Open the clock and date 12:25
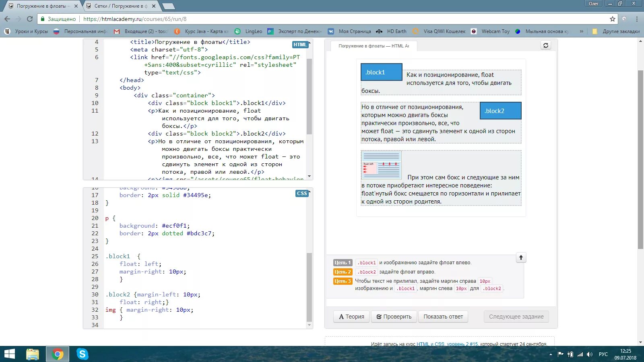The height and width of the screenshot is (362, 644). [x=625, y=354]
